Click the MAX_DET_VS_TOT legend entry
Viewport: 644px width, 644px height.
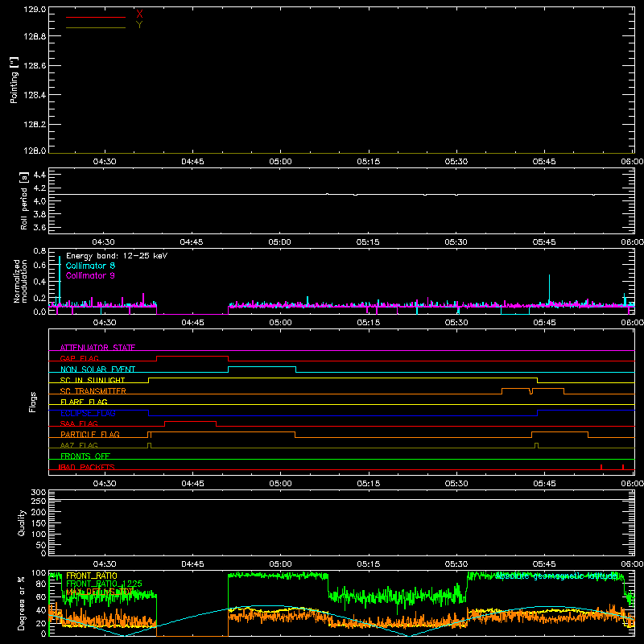[x=99, y=592]
